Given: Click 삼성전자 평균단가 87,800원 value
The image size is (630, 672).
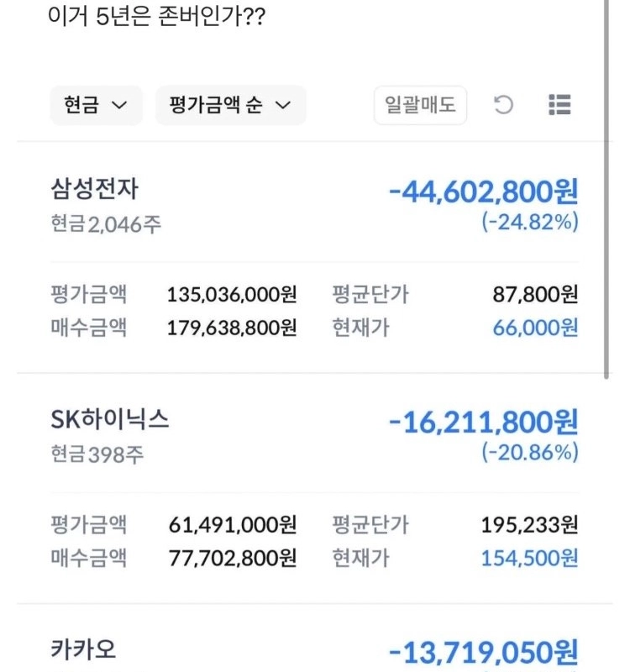Looking at the screenshot, I should (x=535, y=295).
